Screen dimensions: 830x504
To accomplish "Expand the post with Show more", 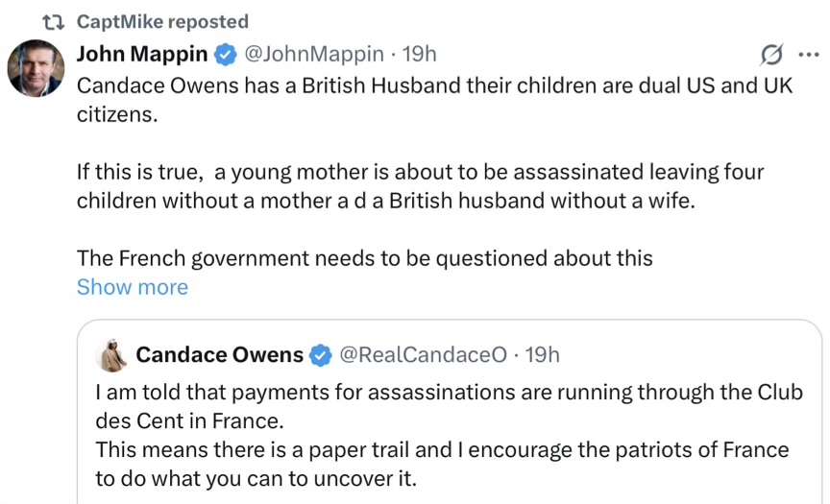I will (x=133, y=287).
